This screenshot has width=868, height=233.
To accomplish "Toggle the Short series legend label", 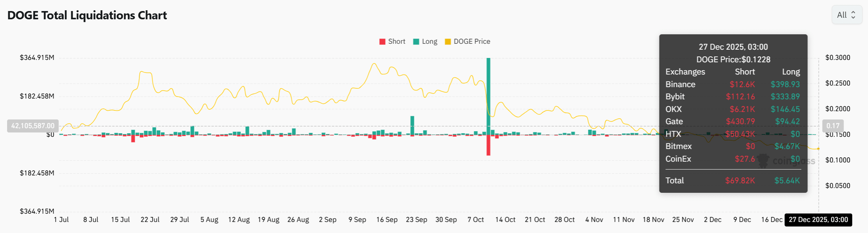I will [396, 41].
